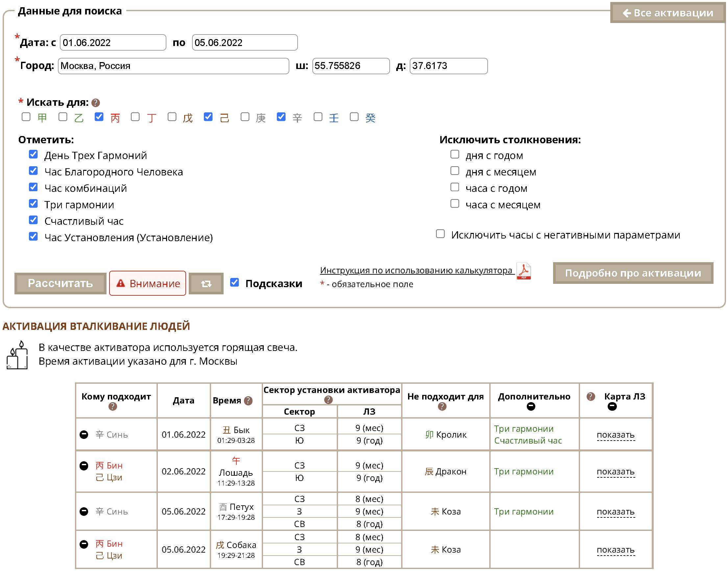728x571 pixels.
Task: Uncheck the 辛 stem checkbox
Action: click(x=281, y=117)
